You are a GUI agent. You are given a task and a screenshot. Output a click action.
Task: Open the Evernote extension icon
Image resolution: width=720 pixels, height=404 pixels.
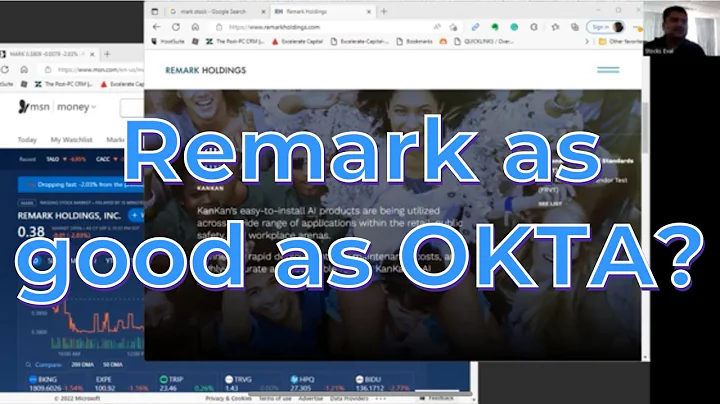point(495,27)
